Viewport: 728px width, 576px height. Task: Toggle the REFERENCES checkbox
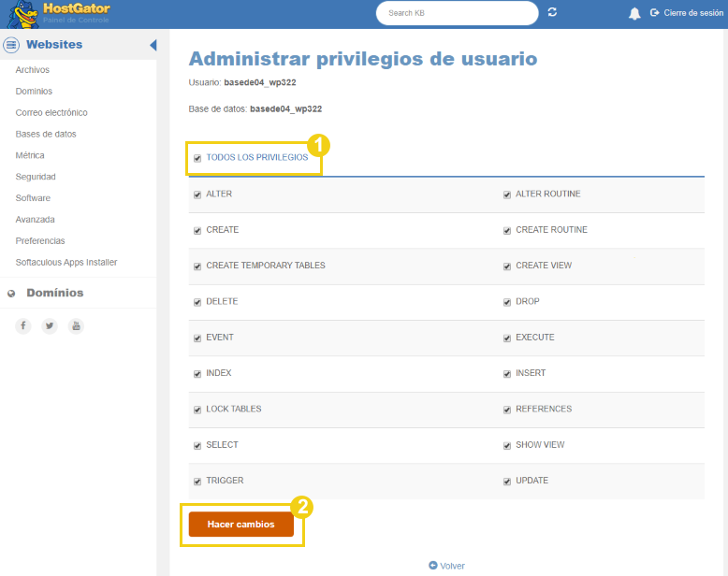point(507,410)
